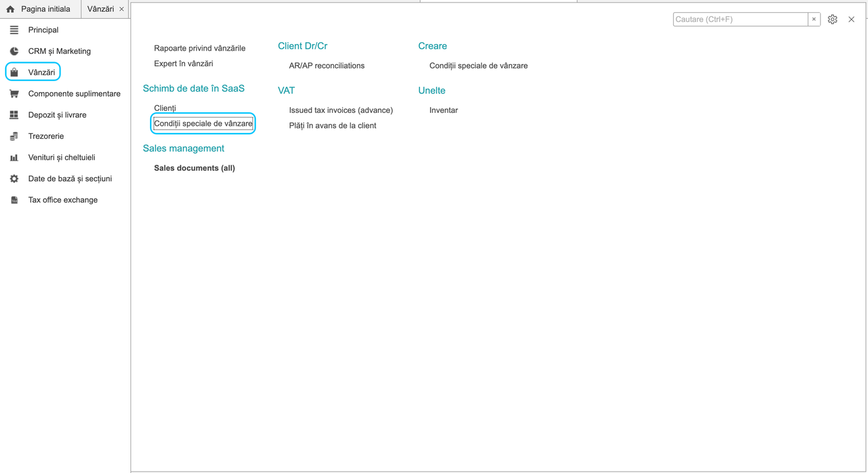This screenshot has width=868, height=473.
Task: Switch to the Pagina initiala tab
Action: [x=38, y=9]
